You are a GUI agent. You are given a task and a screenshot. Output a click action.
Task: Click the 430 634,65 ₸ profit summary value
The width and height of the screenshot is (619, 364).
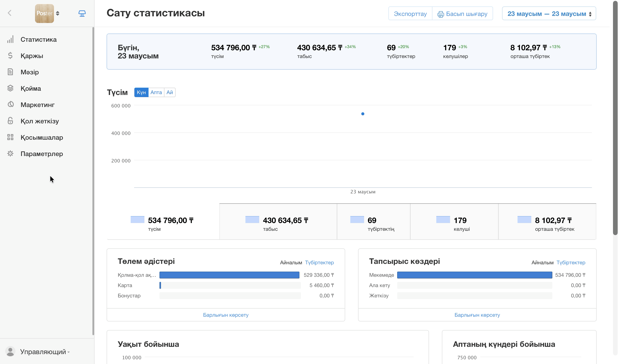tap(320, 48)
